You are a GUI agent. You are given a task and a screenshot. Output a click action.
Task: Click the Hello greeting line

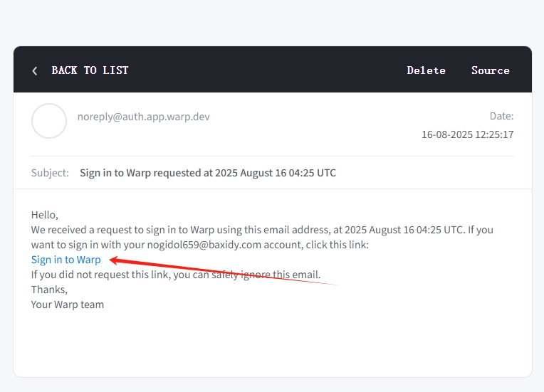point(44,214)
